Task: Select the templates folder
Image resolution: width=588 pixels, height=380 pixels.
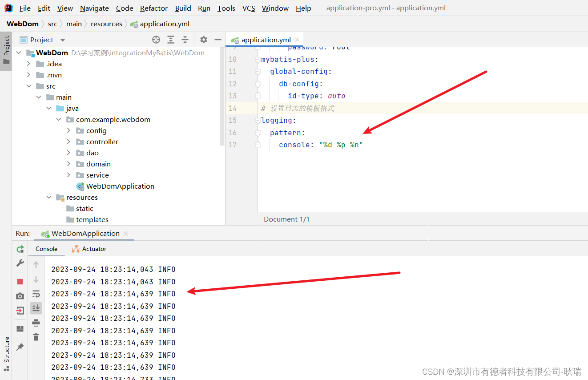Action: point(87,219)
